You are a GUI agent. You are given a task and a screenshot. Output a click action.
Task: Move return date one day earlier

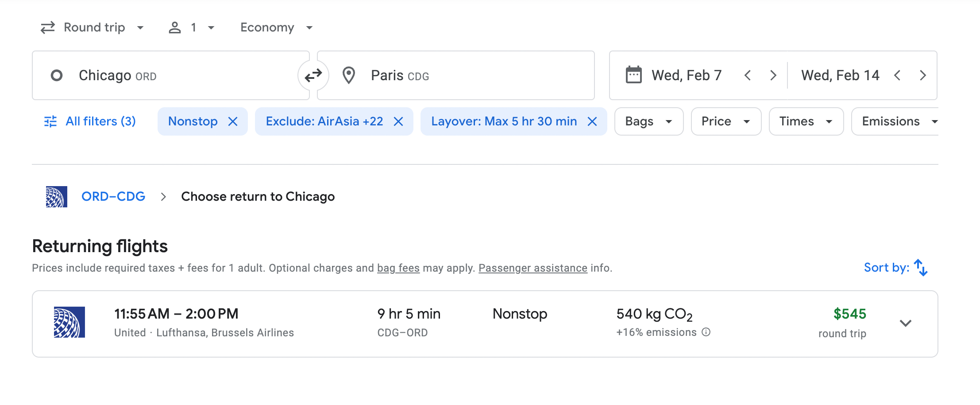pyautogui.click(x=897, y=75)
